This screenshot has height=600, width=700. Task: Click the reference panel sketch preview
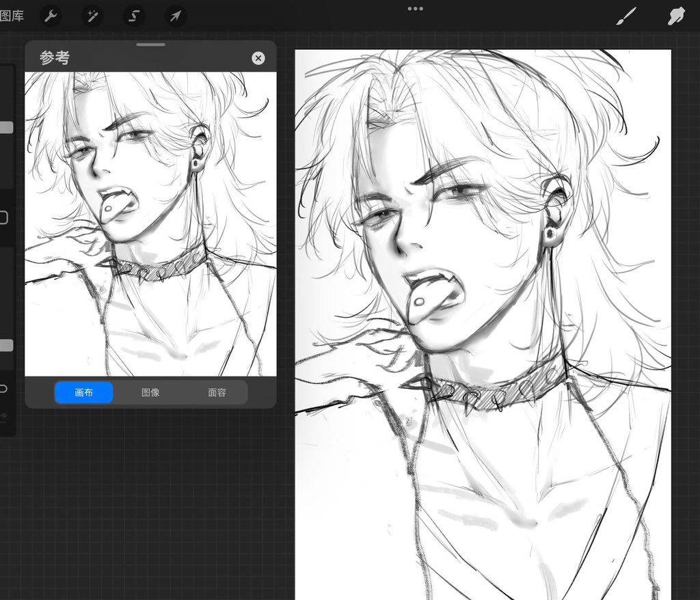pyautogui.click(x=150, y=224)
